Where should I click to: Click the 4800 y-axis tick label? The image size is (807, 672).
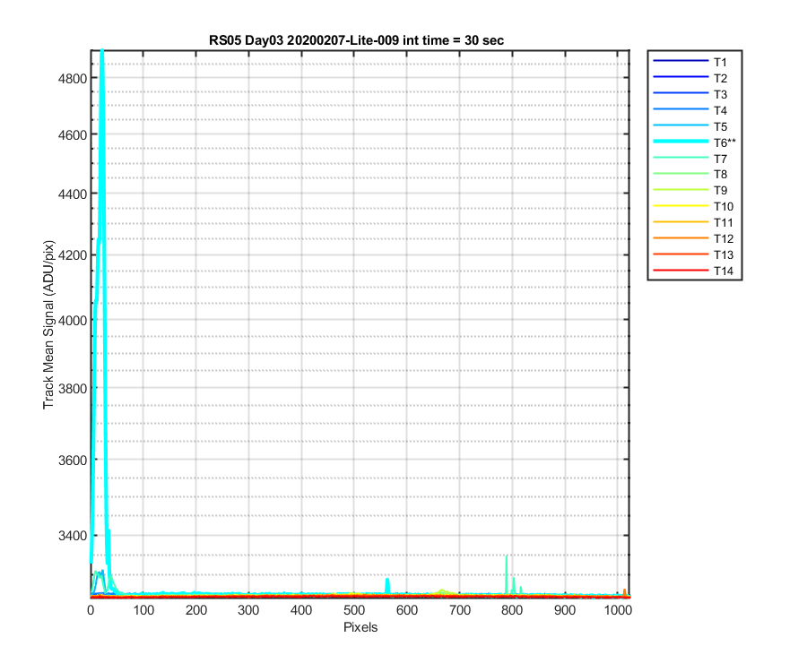[x=73, y=79]
